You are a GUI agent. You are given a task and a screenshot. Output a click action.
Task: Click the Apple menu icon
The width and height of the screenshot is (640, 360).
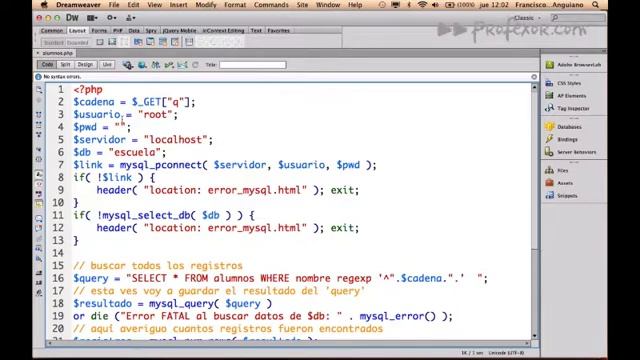pos(44,5)
